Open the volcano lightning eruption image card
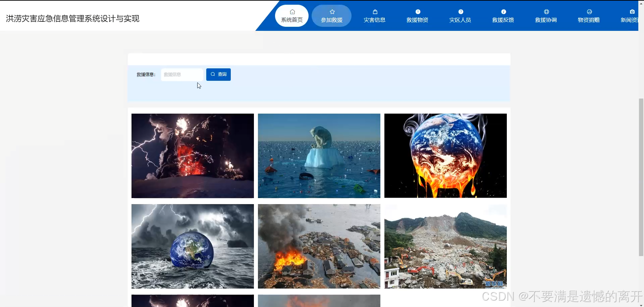 193,156
